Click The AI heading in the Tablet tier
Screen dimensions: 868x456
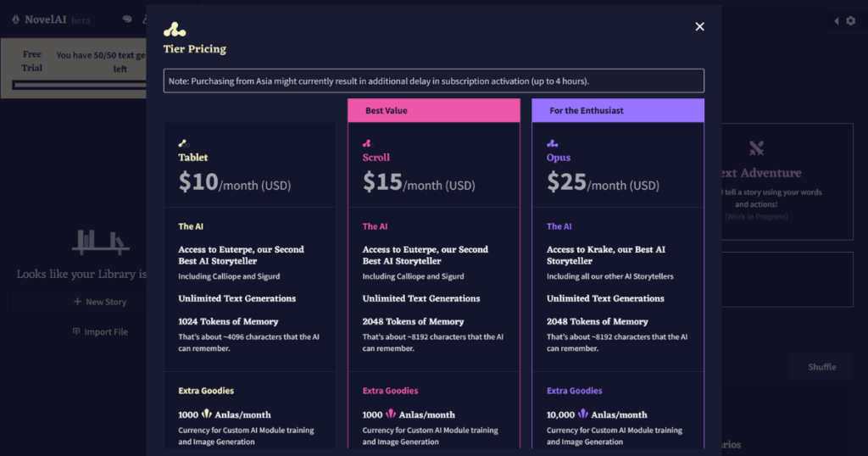191,226
